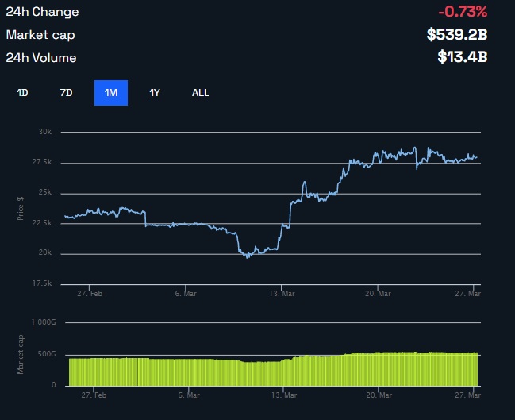The height and width of the screenshot is (420, 515).
Task: Click the Market cap vertical axis title
Action: click(21, 355)
